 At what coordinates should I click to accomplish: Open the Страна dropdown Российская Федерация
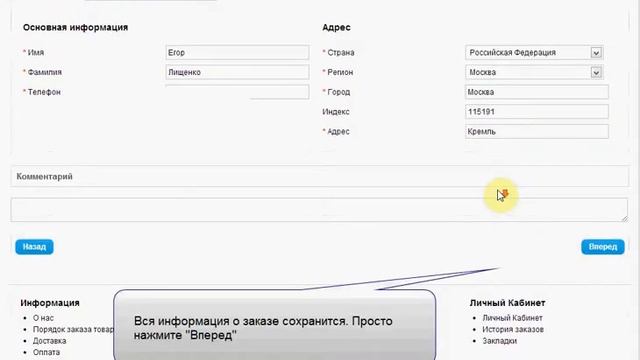coord(534,53)
